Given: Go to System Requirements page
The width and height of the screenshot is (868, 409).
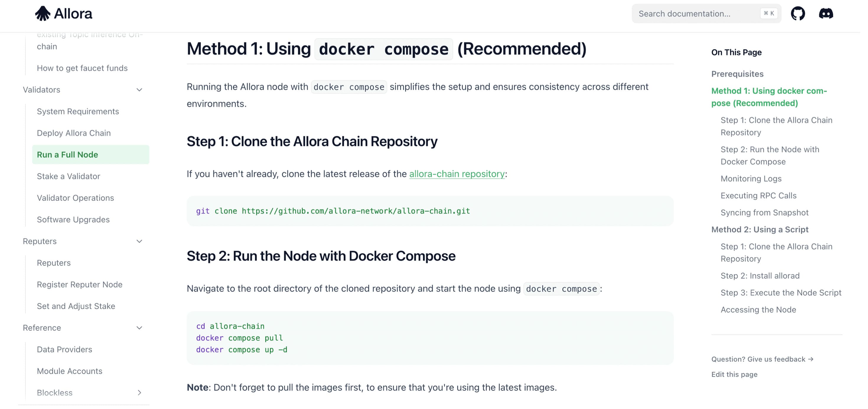Looking at the screenshot, I should tap(78, 112).
